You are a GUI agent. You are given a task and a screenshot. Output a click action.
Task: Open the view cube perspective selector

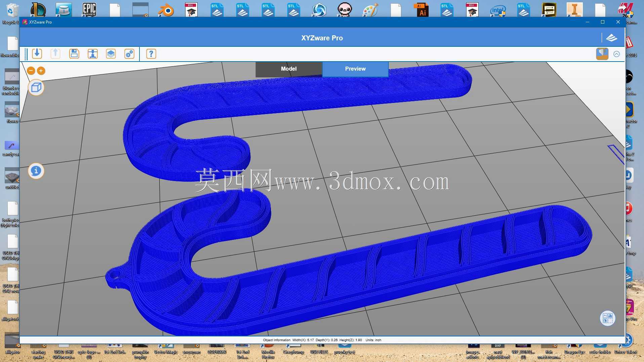point(36,88)
